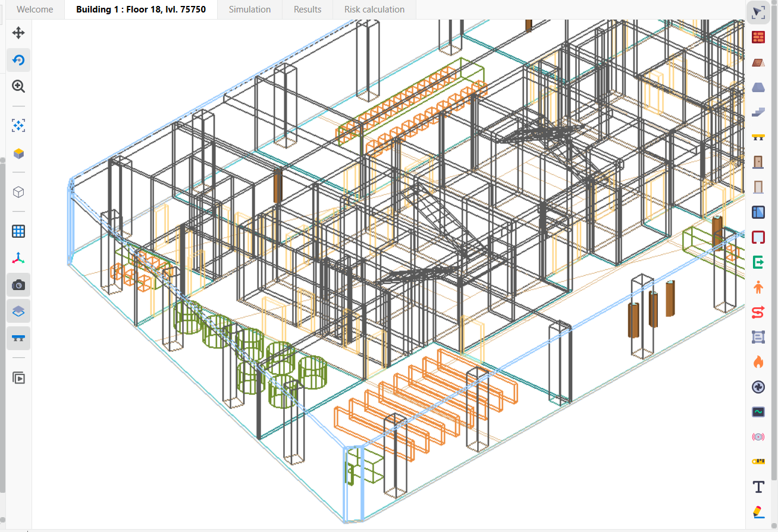The image size is (778, 532).
Task: Select the brick wall drawing tool
Action: (758, 37)
